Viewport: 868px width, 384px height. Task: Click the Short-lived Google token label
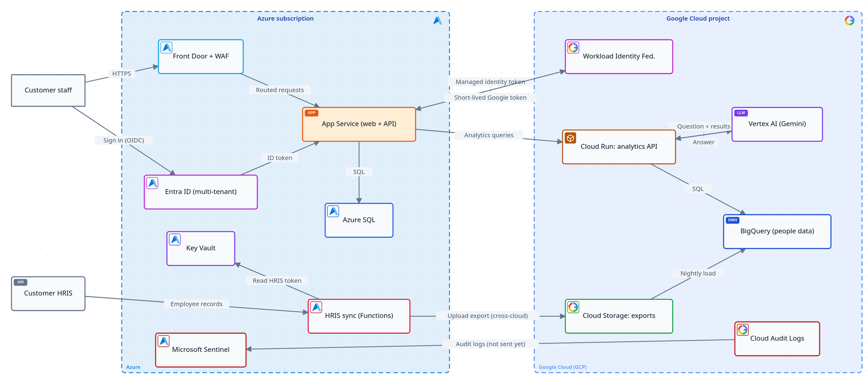coord(490,98)
